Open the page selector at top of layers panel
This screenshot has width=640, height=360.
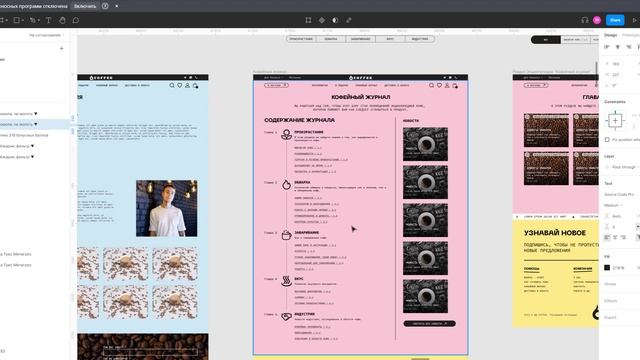click(x=46, y=35)
